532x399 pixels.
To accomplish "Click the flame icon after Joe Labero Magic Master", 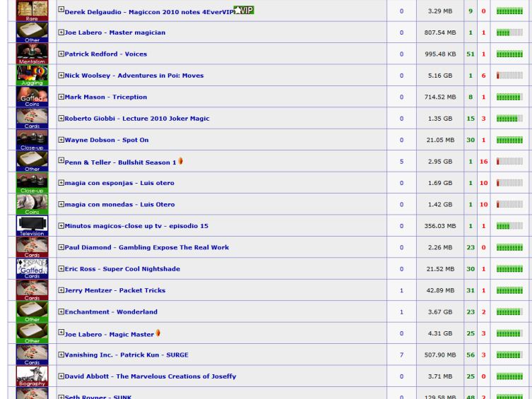I will point(158,333).
